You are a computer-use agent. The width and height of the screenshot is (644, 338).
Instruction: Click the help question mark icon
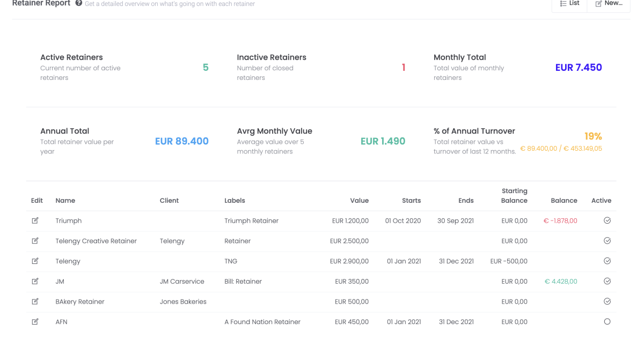[x=79, y=4]
